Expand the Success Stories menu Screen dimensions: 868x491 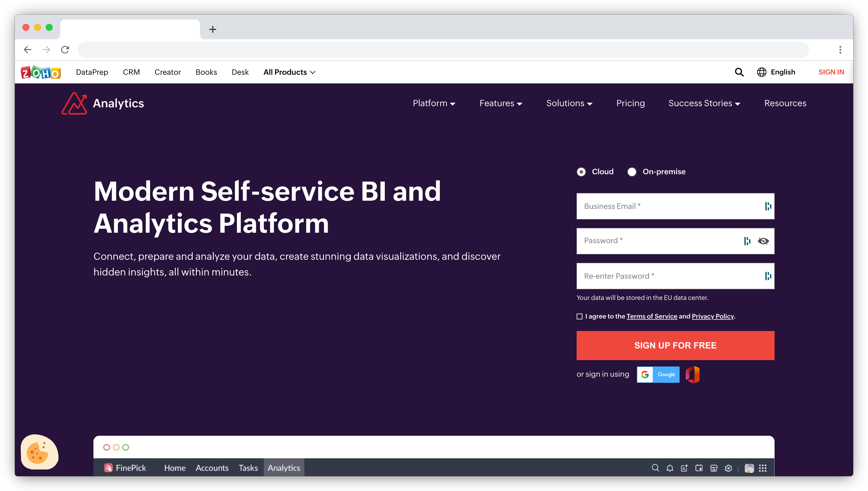(704, 103)
